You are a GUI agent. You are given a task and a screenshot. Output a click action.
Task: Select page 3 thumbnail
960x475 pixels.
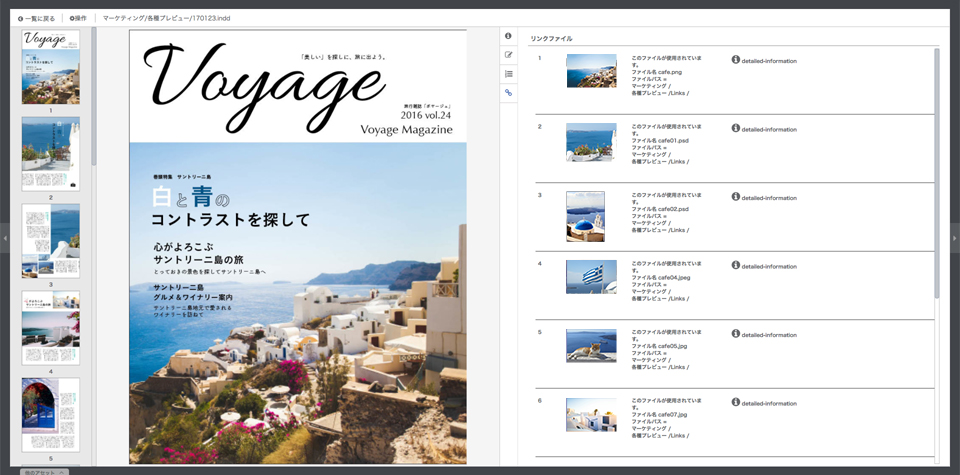[51, 241]
